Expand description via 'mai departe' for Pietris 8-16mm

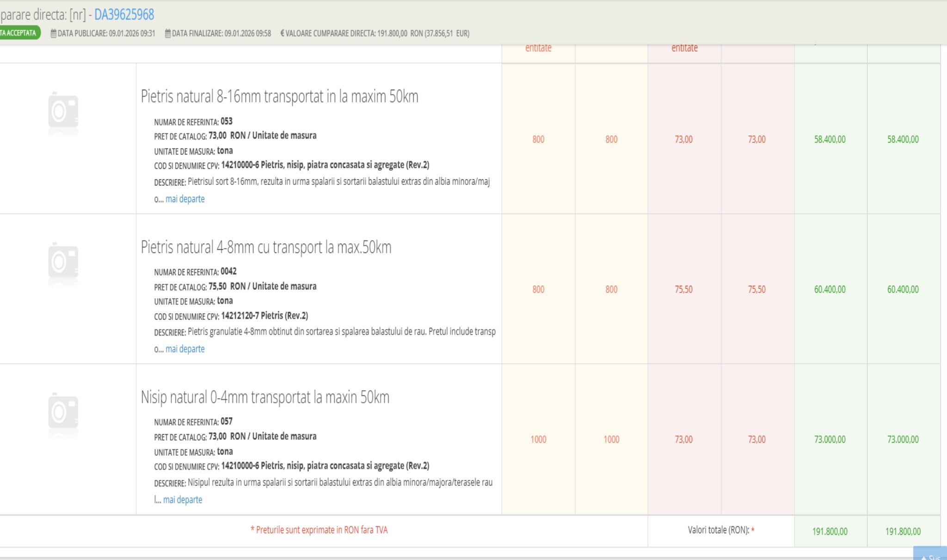click(x=185, y=199)
